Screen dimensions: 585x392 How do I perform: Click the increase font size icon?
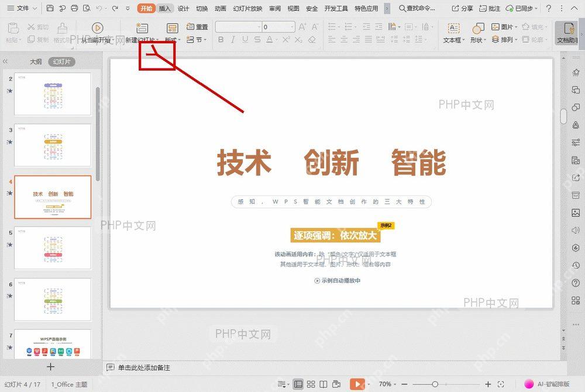[302, 26]
